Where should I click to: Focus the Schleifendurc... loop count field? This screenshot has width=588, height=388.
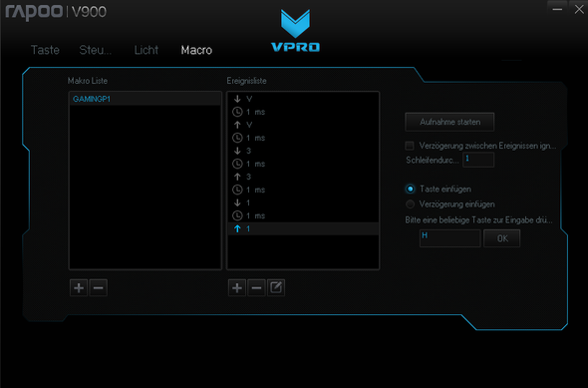(478, 160)
